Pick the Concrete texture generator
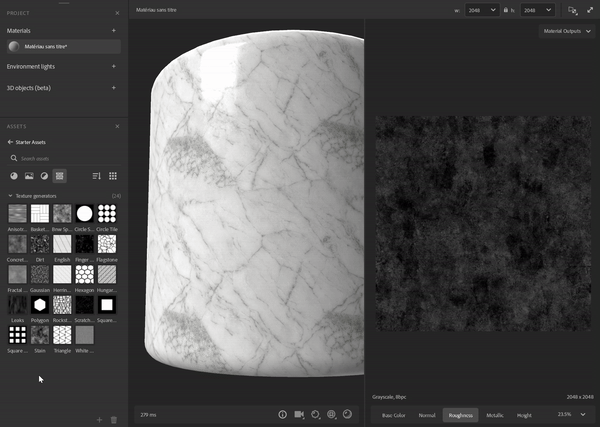The image size is (600, 427). (x=18, y=244)
